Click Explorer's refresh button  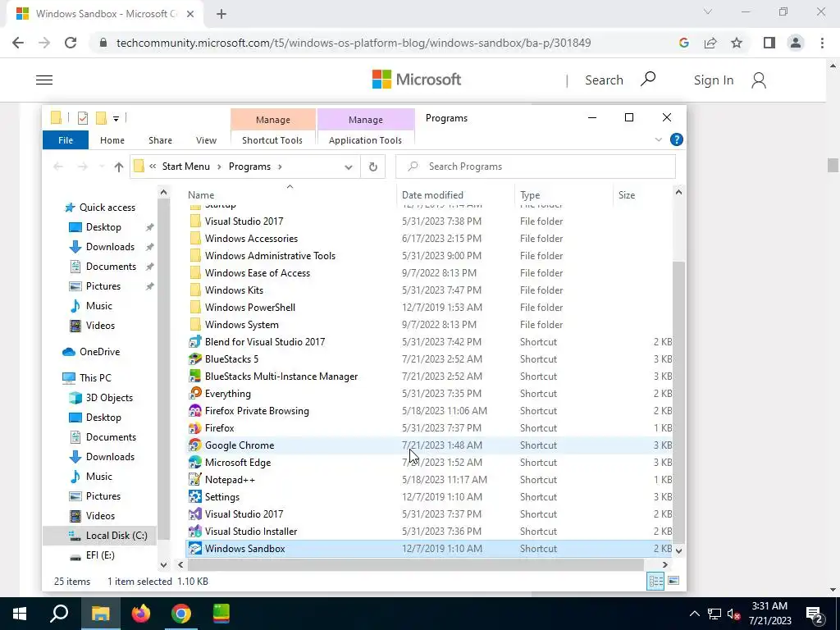pos(373,167)
